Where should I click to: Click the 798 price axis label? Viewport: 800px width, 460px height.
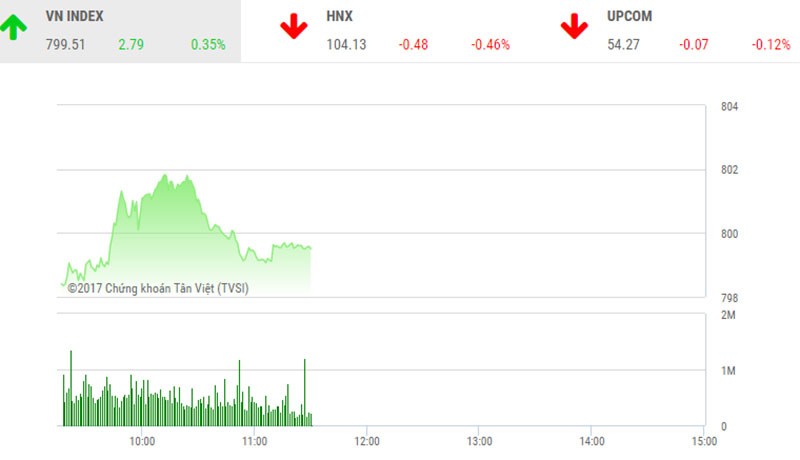point(728,299)
